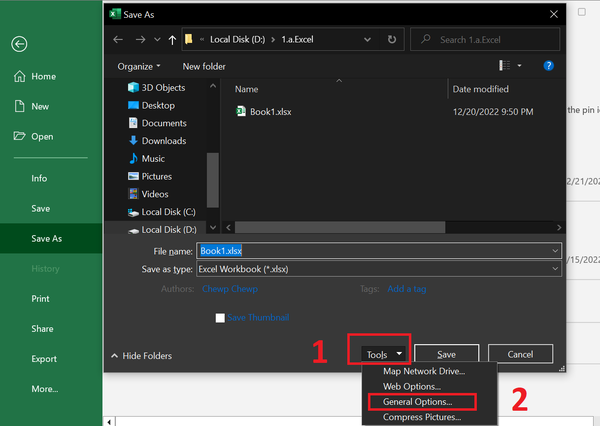Click the back arrow circle in Excel backstage
This screenshot has width=600, height=426.
click(19, 44)
